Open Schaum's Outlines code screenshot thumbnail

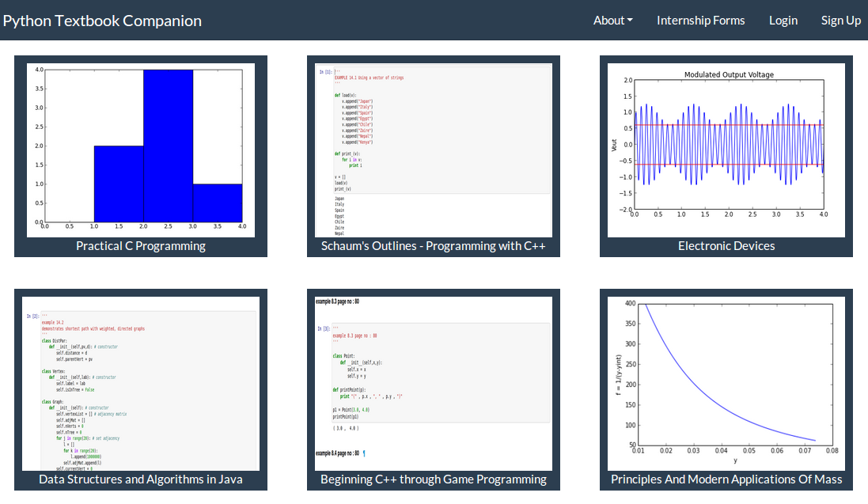pyautogui.click(x=433, y=150)
